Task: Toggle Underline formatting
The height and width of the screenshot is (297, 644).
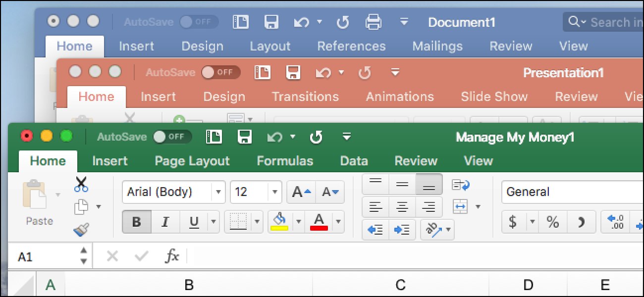Action: (194, 222)
